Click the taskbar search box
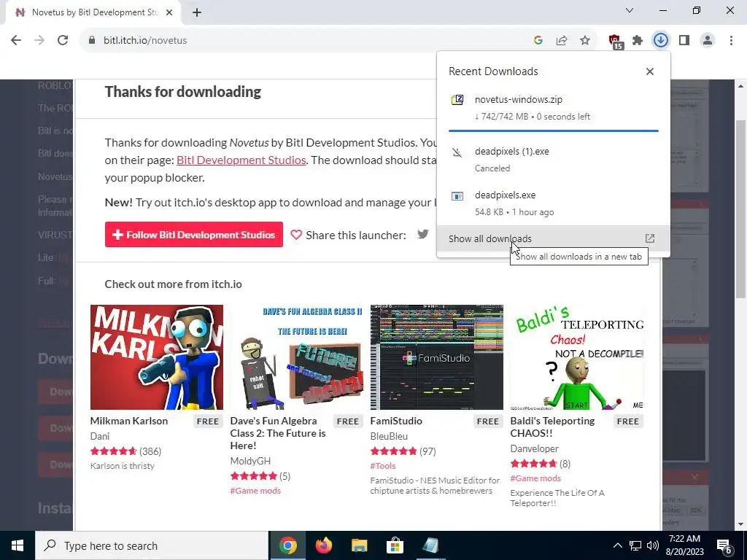747x560 pixels. click(152, 545)
